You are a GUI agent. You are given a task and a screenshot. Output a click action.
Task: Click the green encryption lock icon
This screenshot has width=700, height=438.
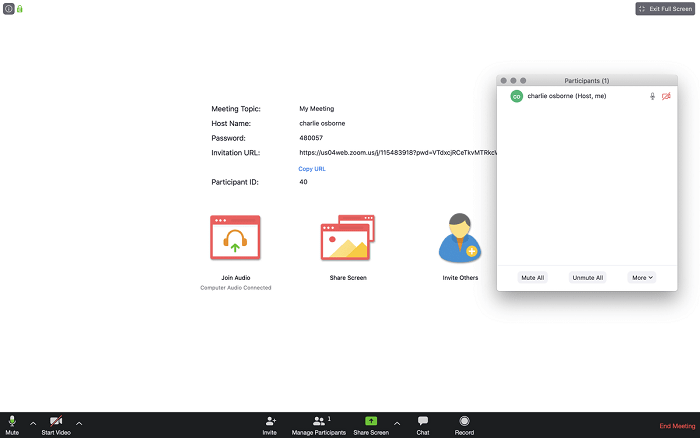point(20,8)
